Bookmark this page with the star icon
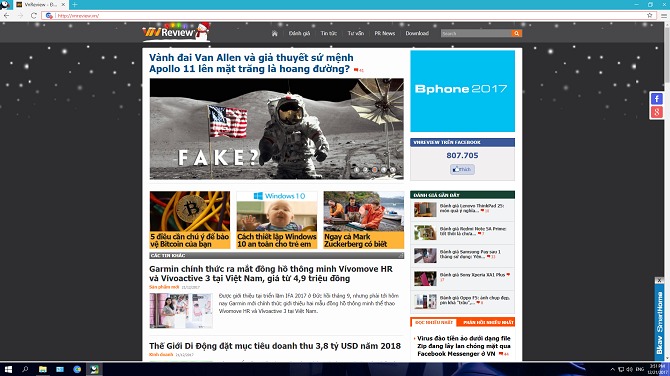 649,15
